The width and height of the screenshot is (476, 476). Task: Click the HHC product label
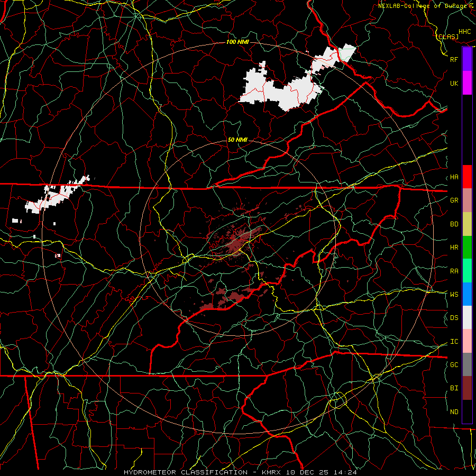[x=465, y=32]
